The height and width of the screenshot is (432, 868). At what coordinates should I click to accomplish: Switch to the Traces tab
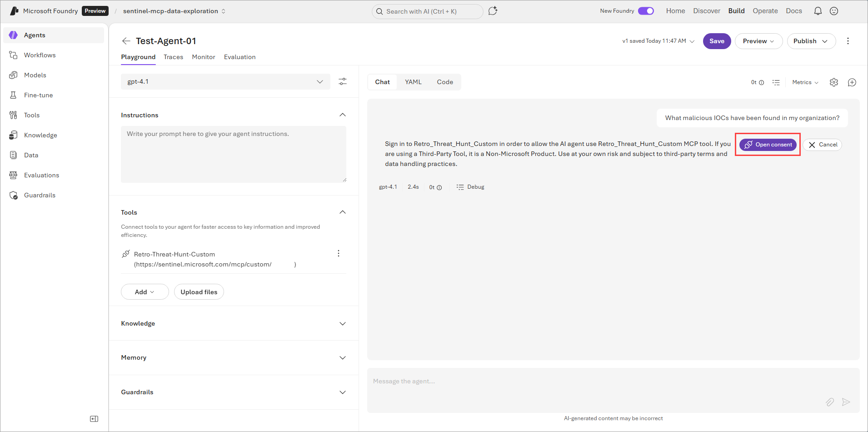coord(173,57)
